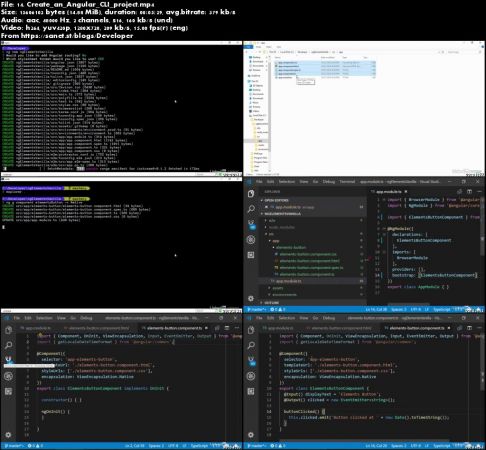The width and height of the screenshot is (486, 450).
Task: Open File menu in app.module.ts VS Code window
Action: coord(259,182)
